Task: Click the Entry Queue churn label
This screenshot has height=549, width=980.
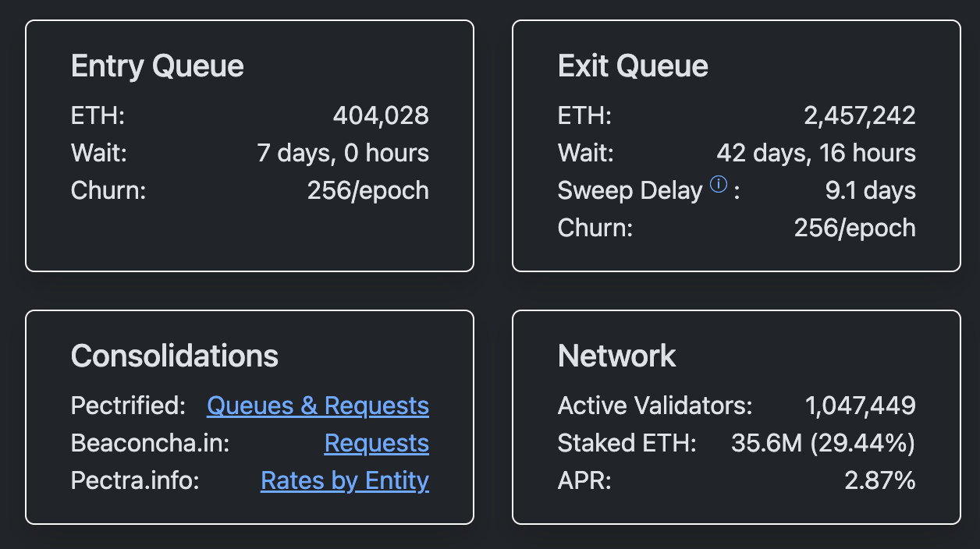Action: pos(108,189)
